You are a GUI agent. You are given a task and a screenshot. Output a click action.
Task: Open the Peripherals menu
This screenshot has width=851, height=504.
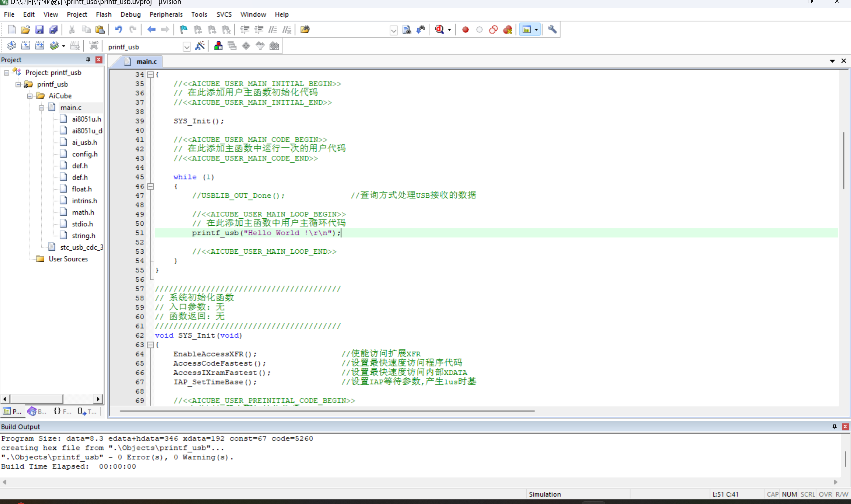pos(166,14)
